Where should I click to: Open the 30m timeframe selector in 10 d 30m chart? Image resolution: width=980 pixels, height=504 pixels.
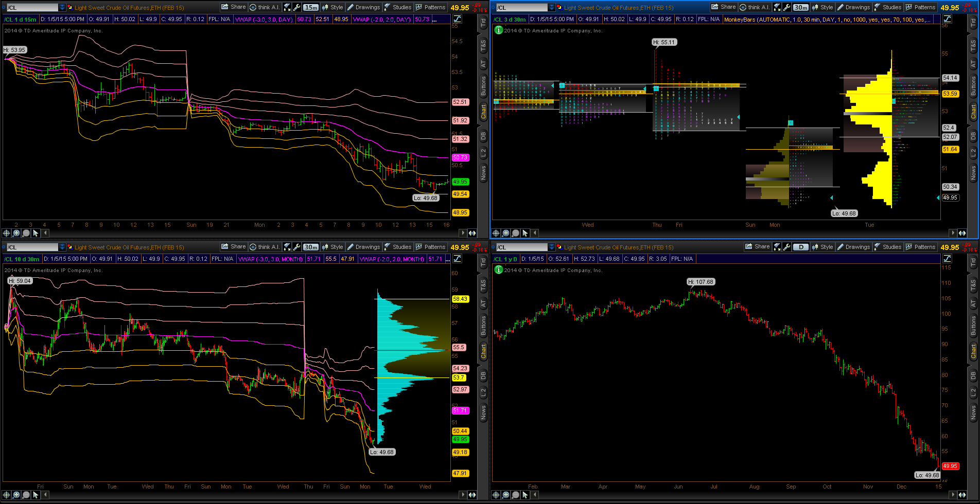pyautogui.click(x=311, y=247)
